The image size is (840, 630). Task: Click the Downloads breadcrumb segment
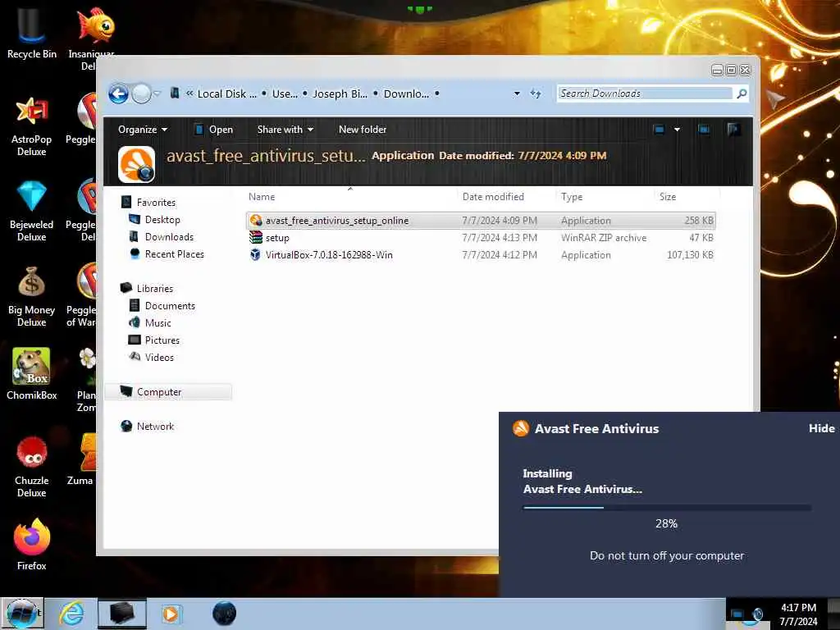[406, 94]
